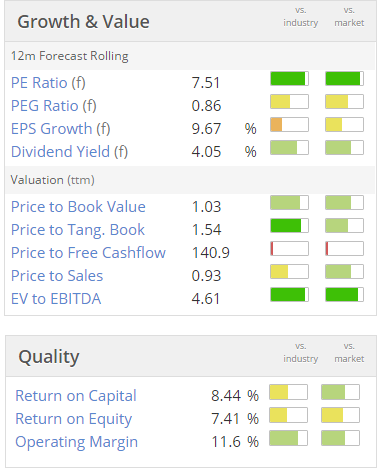Open the PEG Ratio (f) link

(54, 106)
